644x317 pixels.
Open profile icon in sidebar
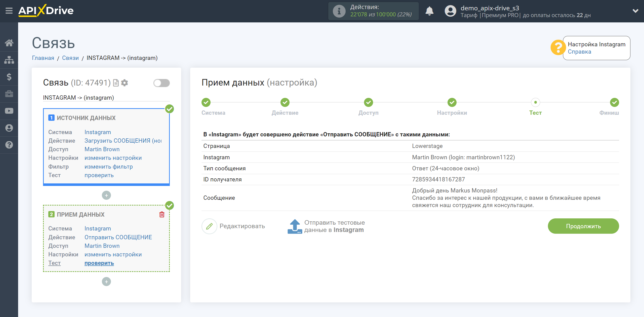[x=9, y=128]
